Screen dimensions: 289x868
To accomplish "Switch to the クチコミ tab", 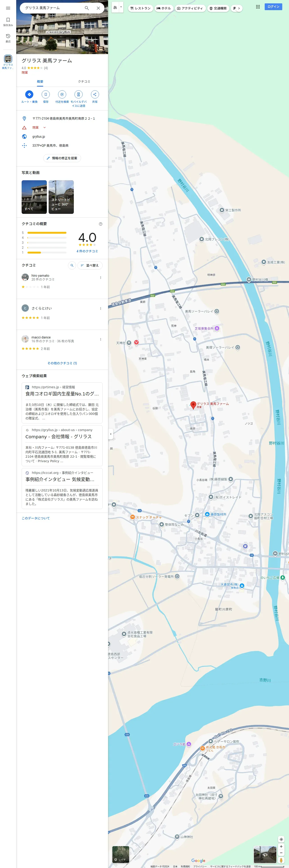I will [84, 82].
